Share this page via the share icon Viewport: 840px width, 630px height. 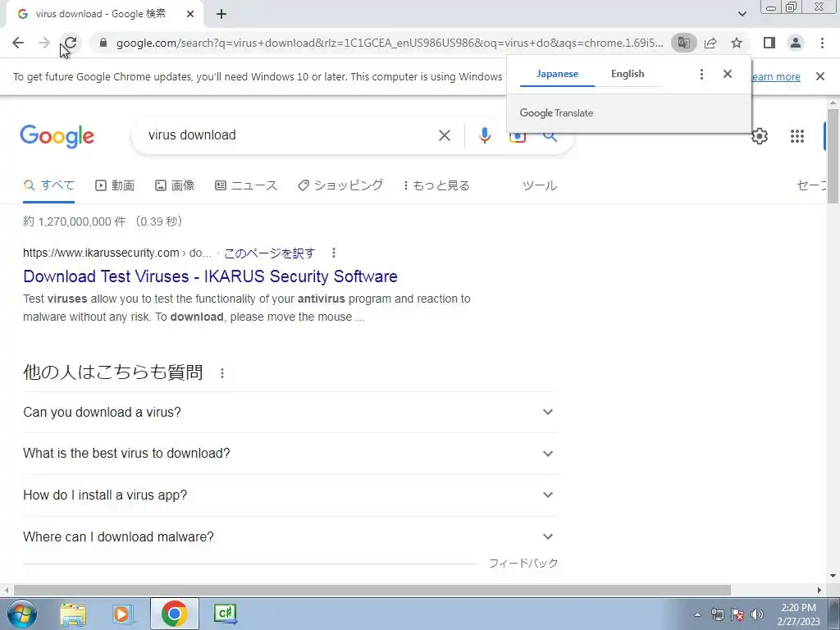click(710, 43)
